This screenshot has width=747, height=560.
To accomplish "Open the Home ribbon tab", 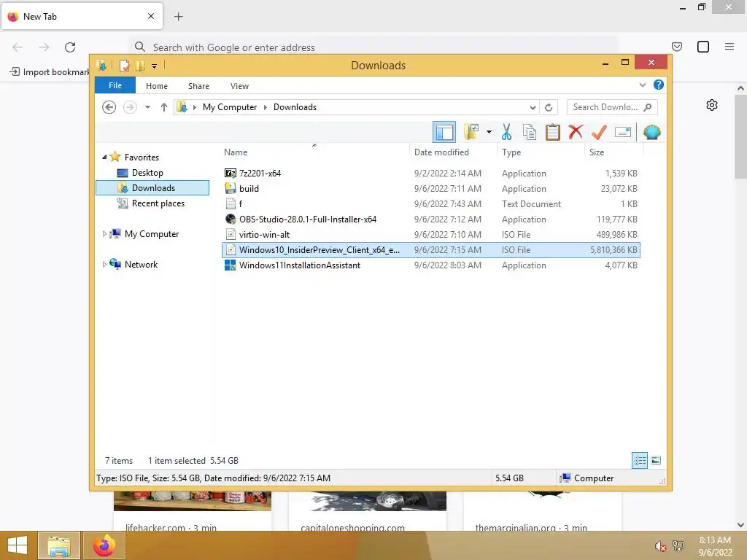I will click(x=157, y=86).
